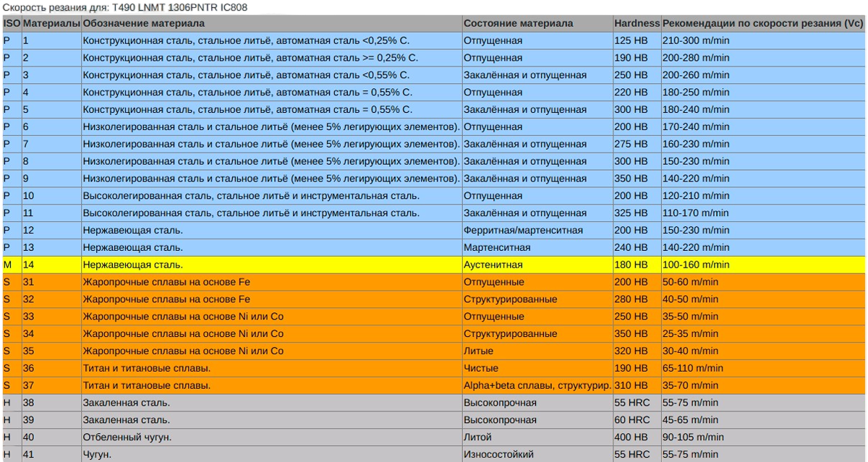Click the 'Рекомендации по скорости резания (Vc)' header
The width and height of the screenshot is (868, 462).
763,23
